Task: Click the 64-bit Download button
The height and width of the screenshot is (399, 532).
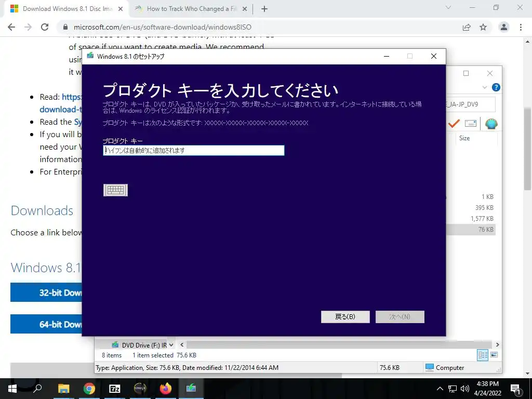Action: coord(46,324)
